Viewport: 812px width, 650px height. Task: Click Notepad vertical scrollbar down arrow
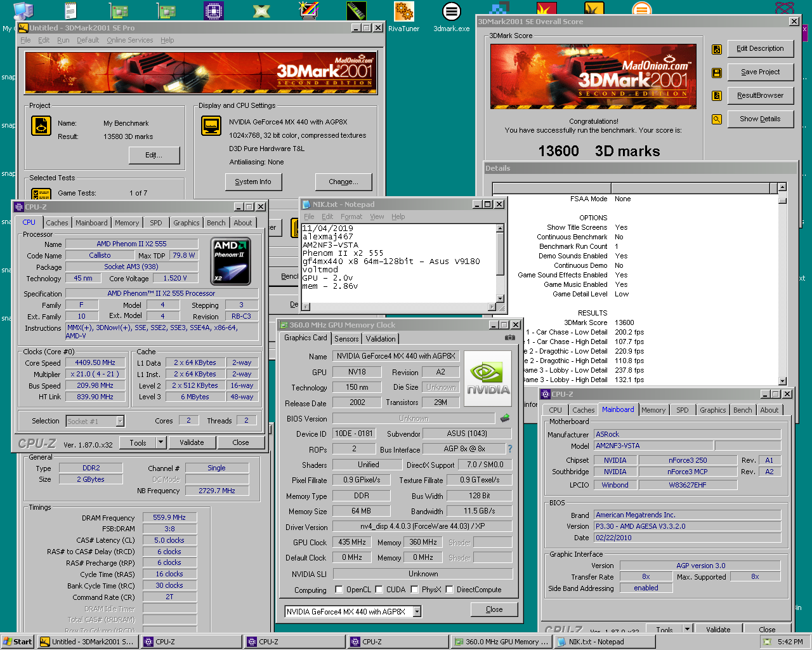[500, 298]
